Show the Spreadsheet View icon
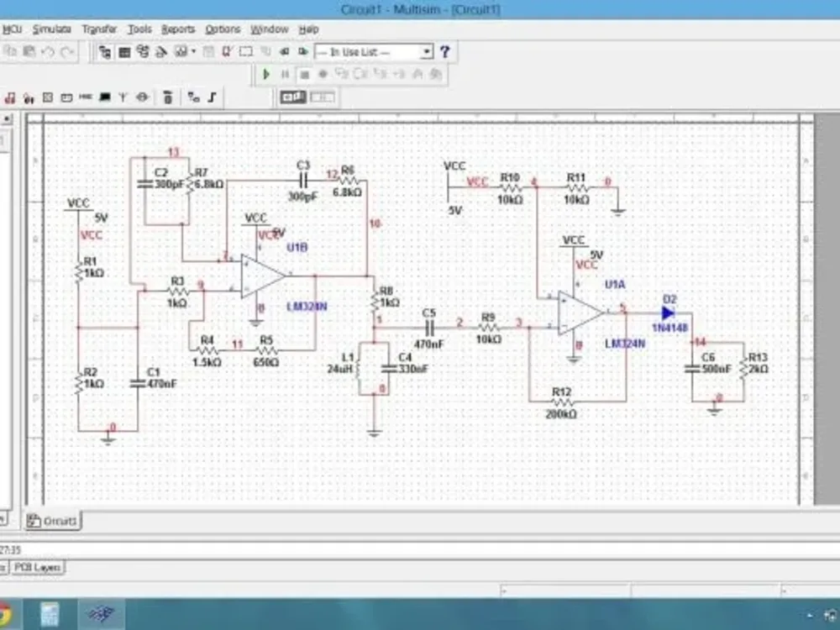Viewport: 840px width, 630px height. (124, 52)
